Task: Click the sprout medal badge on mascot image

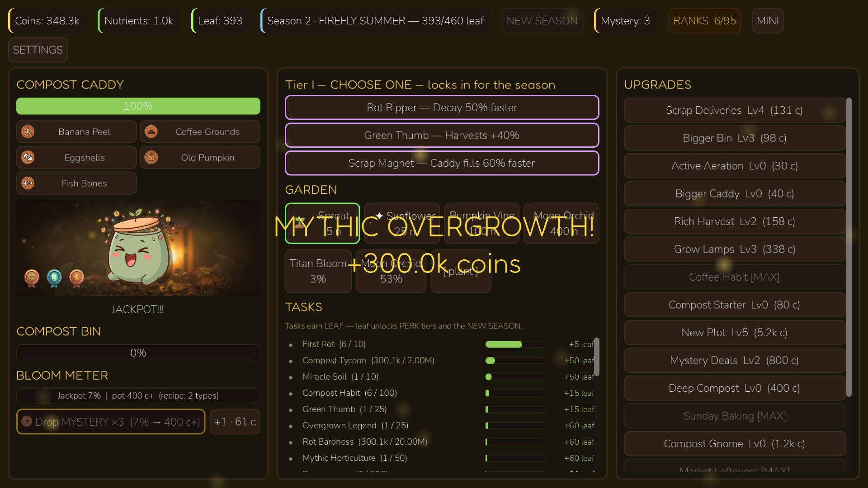Action: pos(32,278)
